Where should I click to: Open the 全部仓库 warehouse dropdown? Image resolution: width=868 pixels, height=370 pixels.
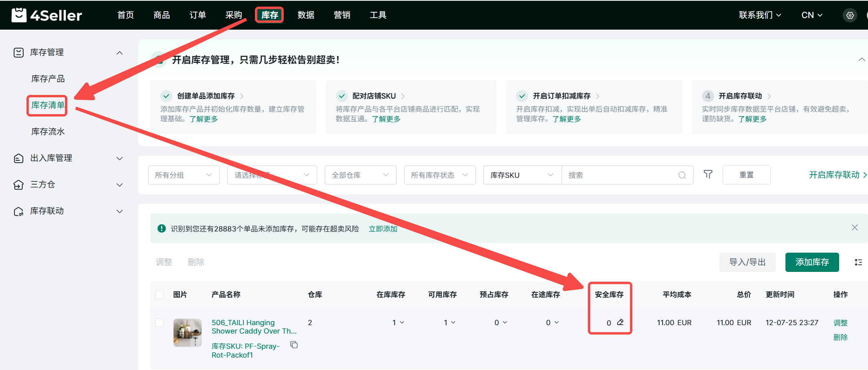pyautogui.click(x=360, y=175)
